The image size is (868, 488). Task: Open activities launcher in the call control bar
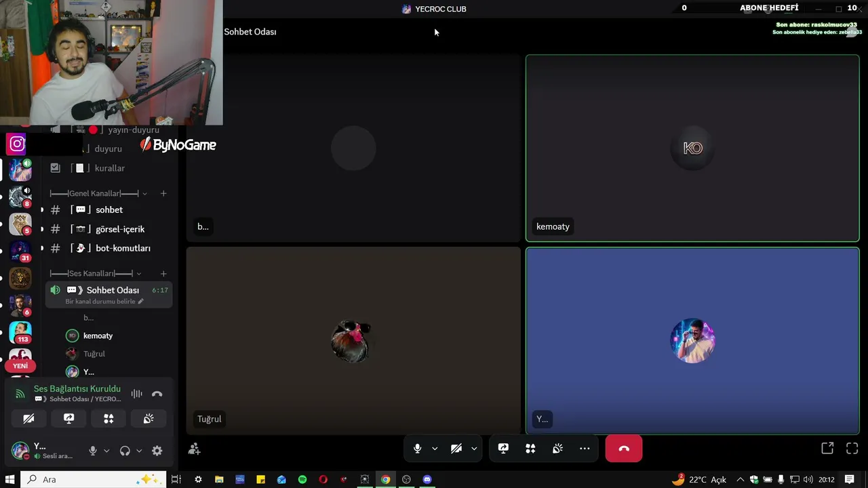(x=530, y=449)
